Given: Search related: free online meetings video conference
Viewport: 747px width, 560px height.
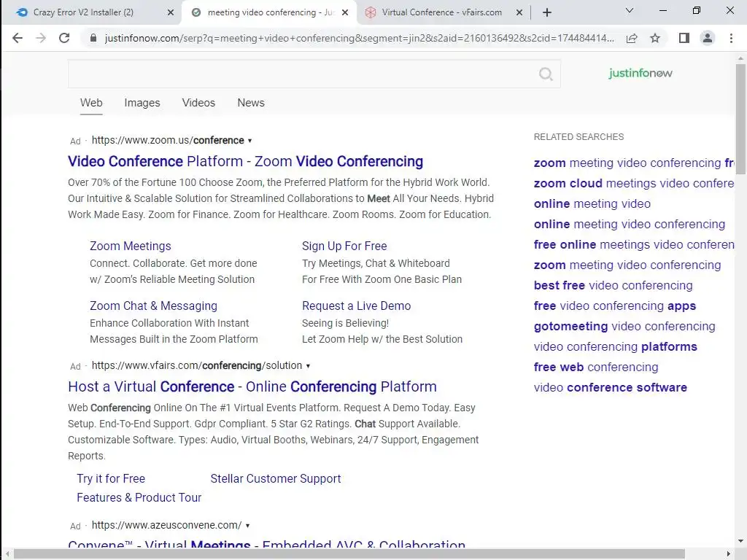Looking at the screenshot, I should 634,245.
